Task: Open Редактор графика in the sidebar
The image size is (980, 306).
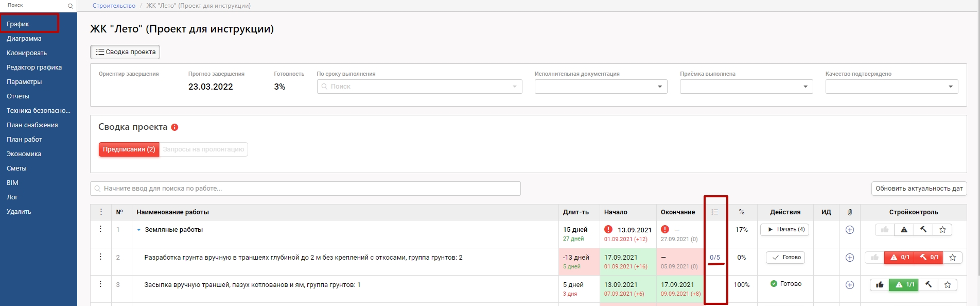Action: point(34,67)
